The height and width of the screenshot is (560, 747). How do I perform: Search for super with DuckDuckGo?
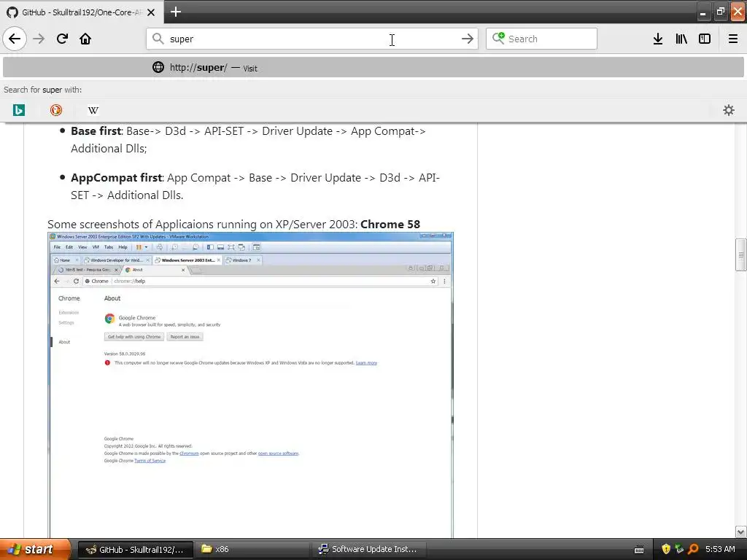(55, 110)
